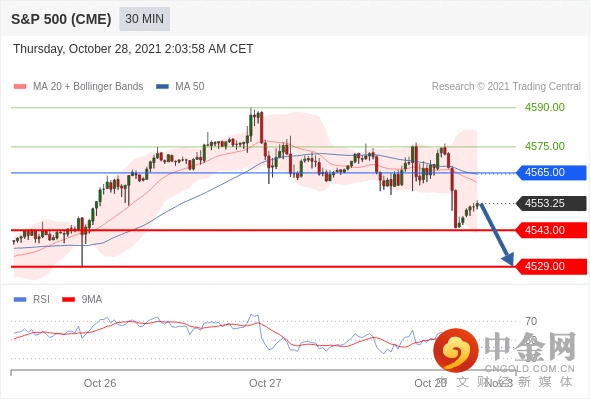This screenshot has width=590, height=400.
Task: Click the 4590.00 resistance level label
Action: pyautogui.click(x=544, y=107)
